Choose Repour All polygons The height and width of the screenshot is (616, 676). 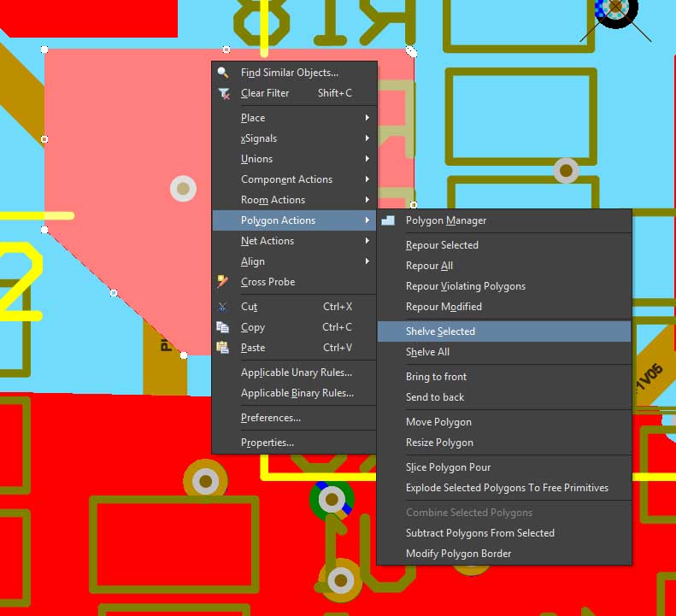tap(429, 266)
